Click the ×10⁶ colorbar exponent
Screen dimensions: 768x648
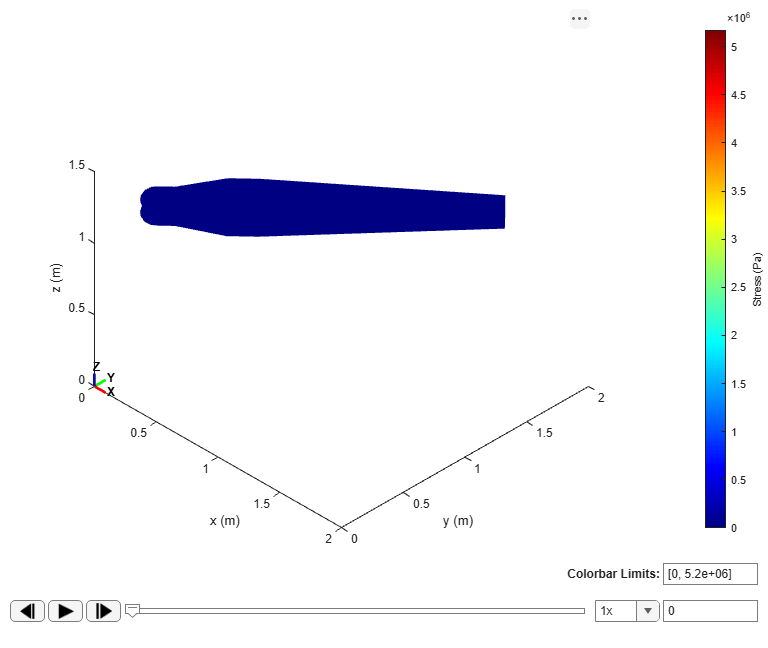point(738,18)
